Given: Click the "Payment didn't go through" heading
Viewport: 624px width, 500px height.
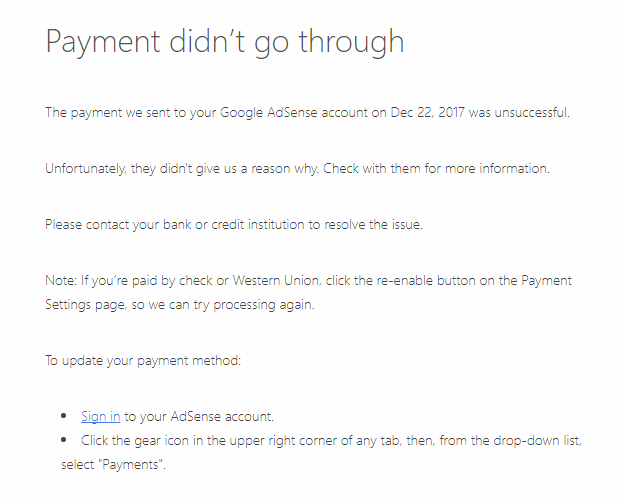Looking at the screenshot, I should (225, 42).
